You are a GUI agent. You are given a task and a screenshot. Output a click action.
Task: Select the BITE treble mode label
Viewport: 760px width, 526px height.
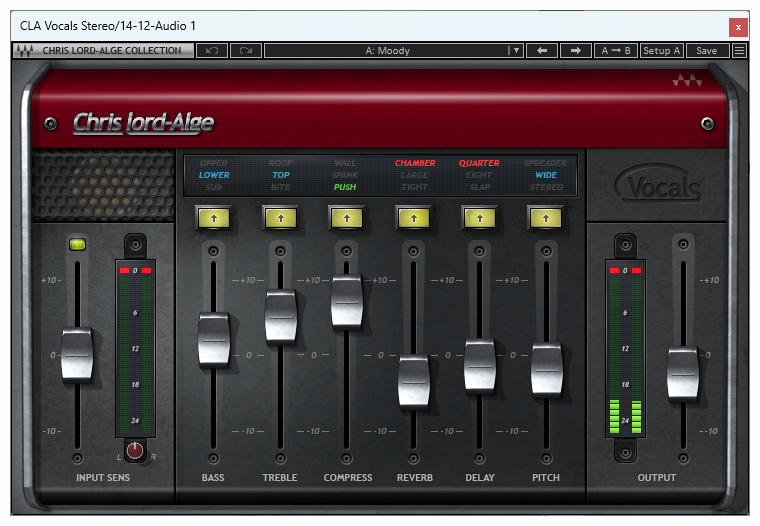click(x=281, y=187)
